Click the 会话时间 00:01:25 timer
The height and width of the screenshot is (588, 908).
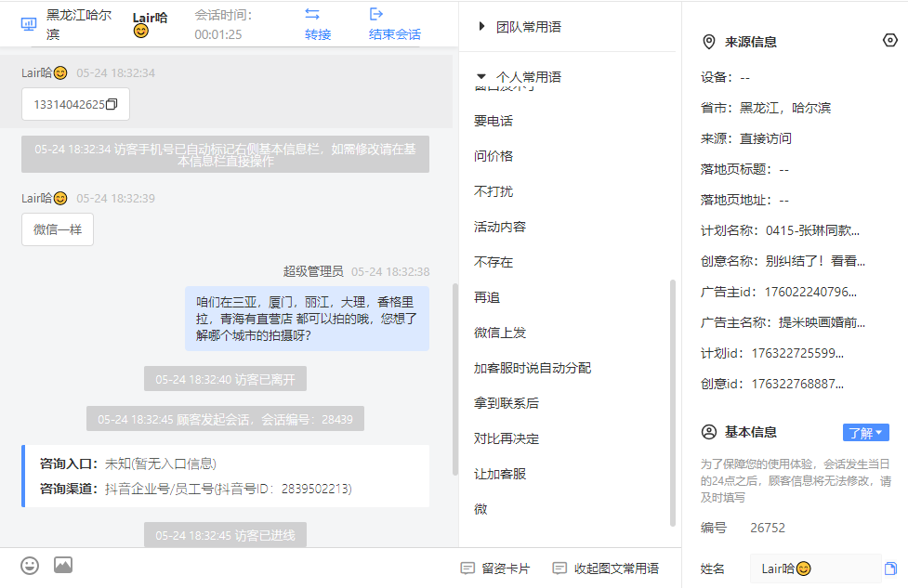click(x=223, y=25)
